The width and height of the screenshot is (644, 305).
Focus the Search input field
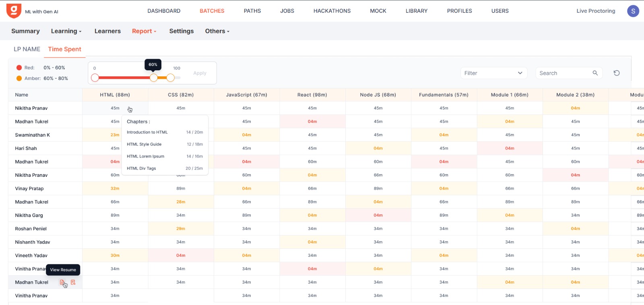pos(563,73)
